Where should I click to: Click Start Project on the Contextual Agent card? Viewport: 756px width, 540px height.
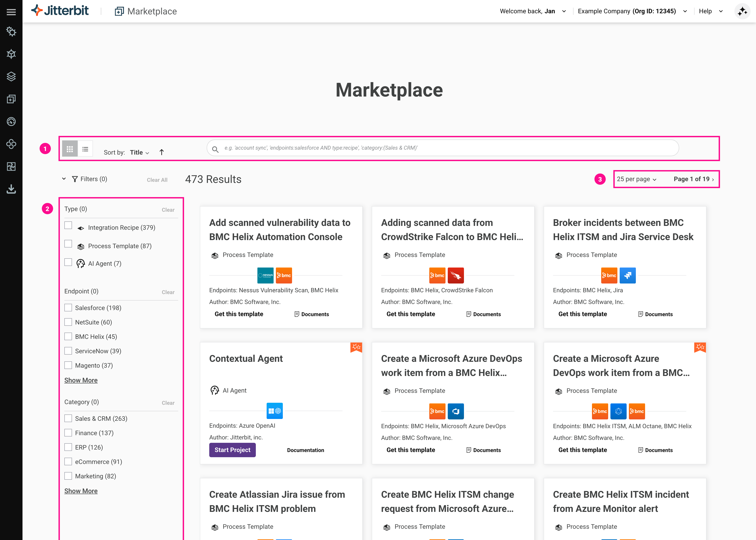tap(232, 450)
